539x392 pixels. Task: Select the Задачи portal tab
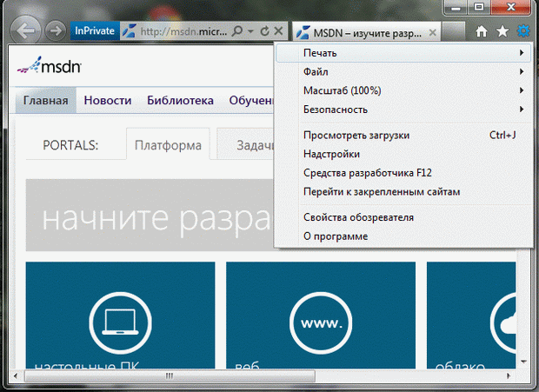pyautogui.click(x=246, y=144)
